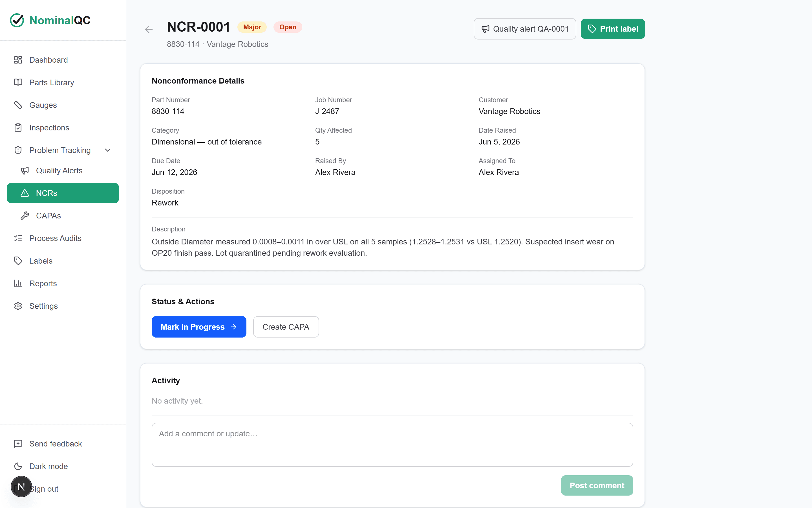Click the Labels tag icon in sidebar
This screenshot has height=508, width=812.
click(x=18, y=261)
